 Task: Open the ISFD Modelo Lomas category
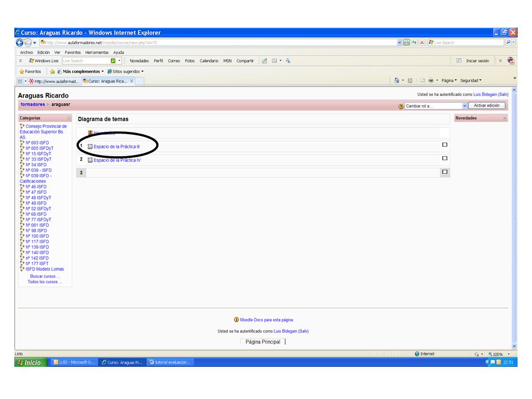(x=44, y=269)
